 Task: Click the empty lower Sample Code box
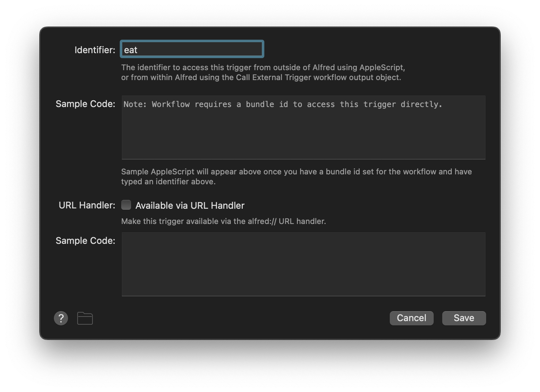click(x=303, y=264)
